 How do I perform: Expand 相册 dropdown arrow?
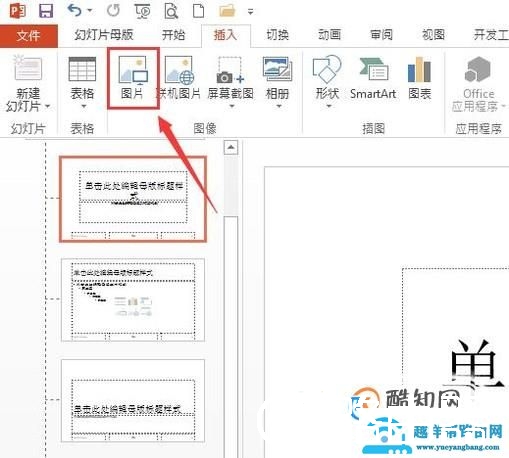[x=279, y=107]
